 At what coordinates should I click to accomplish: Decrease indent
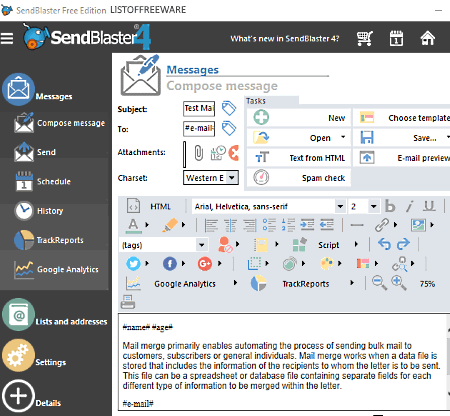[327, 225]
